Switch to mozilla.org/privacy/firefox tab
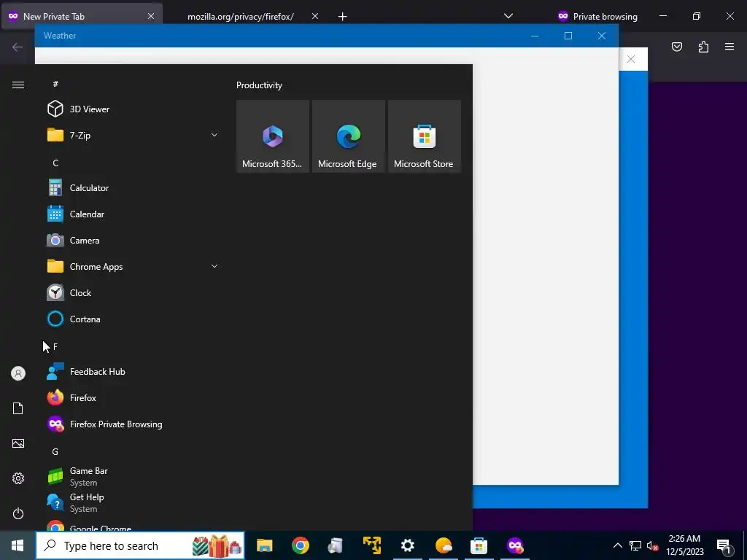The width and height of the screenshot is (747, 560). 241,17
